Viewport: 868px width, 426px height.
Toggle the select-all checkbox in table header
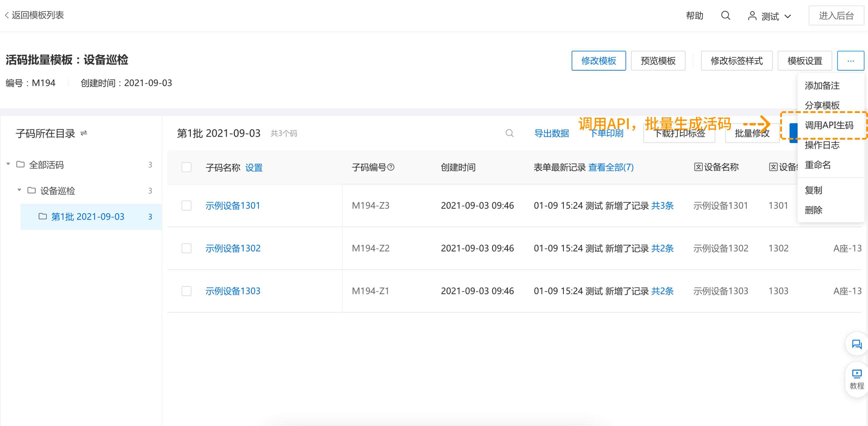[186, 167]
